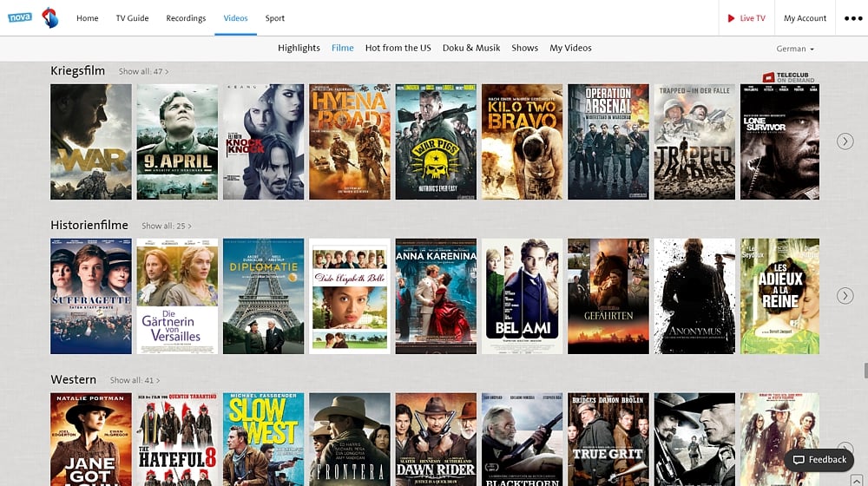Open the Suffragette movie poster

[x=91, y=296]
